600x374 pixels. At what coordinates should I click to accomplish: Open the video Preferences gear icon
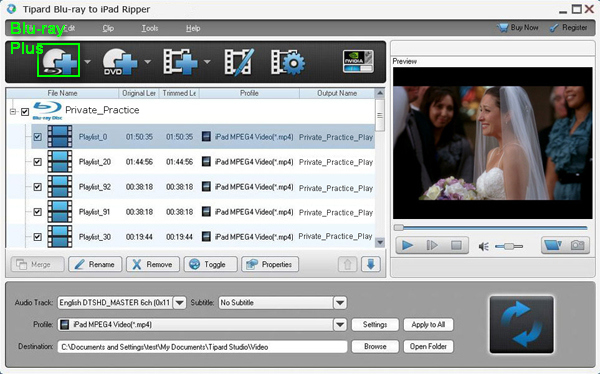[288, 62]
